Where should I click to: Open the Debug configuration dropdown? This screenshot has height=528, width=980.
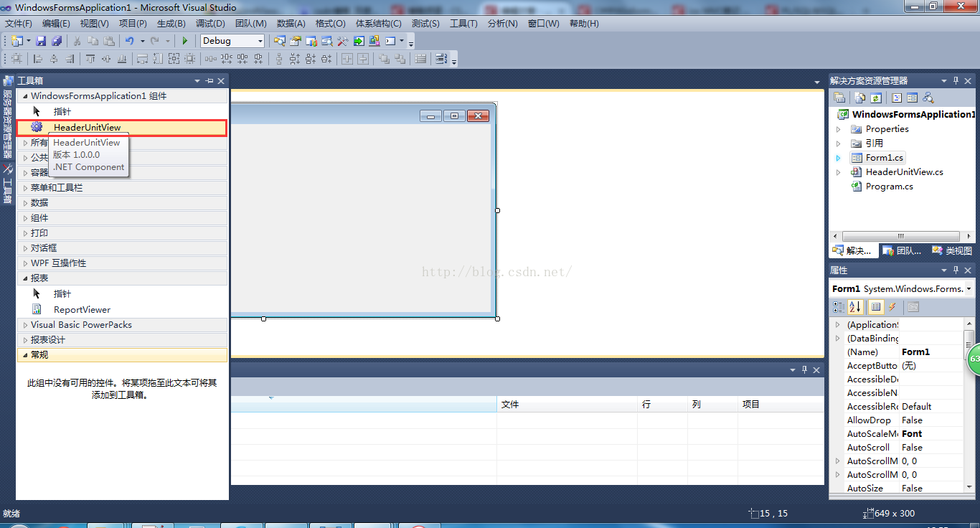[x=260, y=41]
